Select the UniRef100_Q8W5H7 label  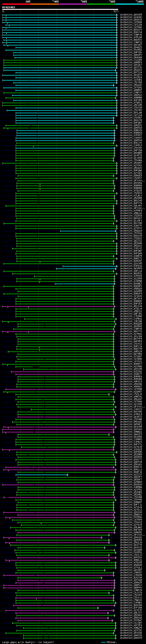131,90
